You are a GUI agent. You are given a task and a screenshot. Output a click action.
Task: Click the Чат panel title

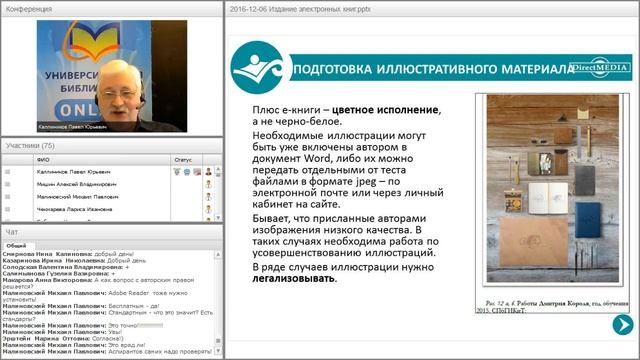[11, 232]
